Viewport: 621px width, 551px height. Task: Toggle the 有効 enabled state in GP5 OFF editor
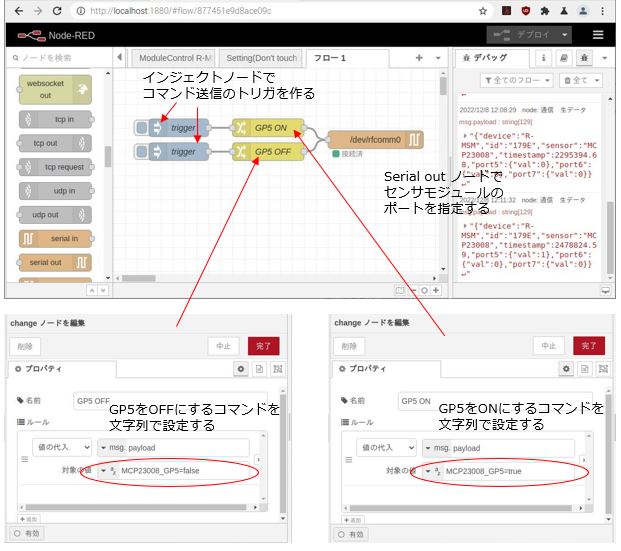coord(27,534)
